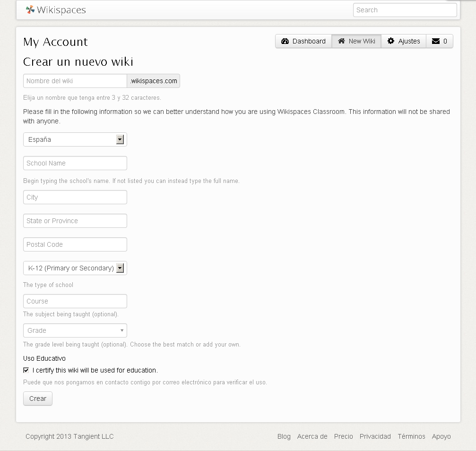
Task: Expand the Grade dropdown
Action: click(x=75, y=330)
